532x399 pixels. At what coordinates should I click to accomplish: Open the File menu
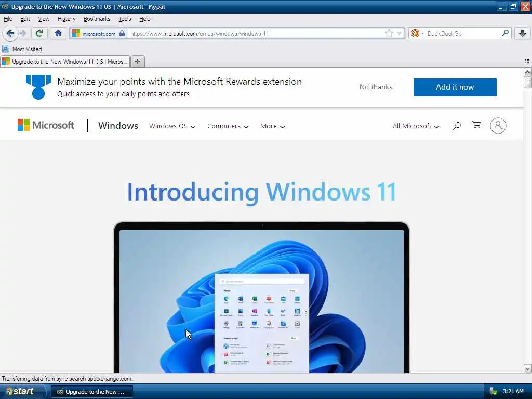7,19
